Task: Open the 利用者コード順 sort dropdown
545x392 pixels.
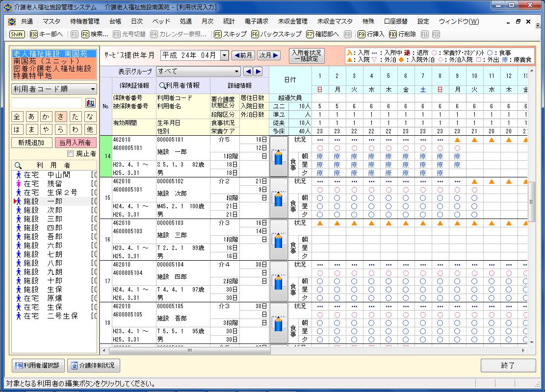Action: tap(54, 89)
